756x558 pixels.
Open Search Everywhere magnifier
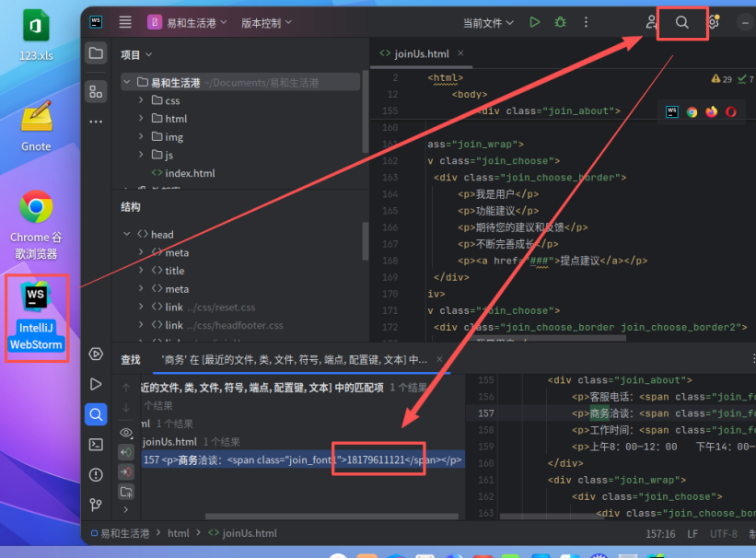pyautogui.click(x=681, y=22)
